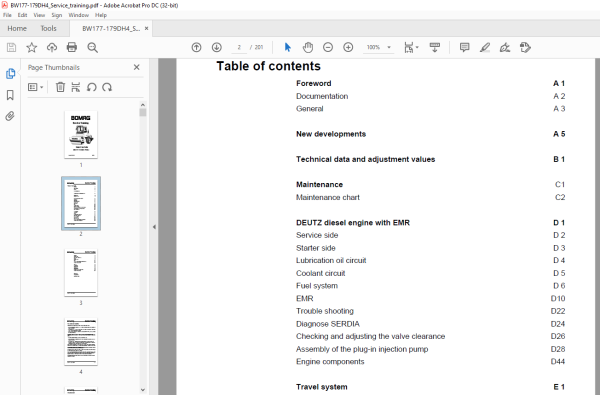This screenshot has height=395, width=600.
Task: Toggle the Attachments paperclip panel
Action: tap(10, 116)
